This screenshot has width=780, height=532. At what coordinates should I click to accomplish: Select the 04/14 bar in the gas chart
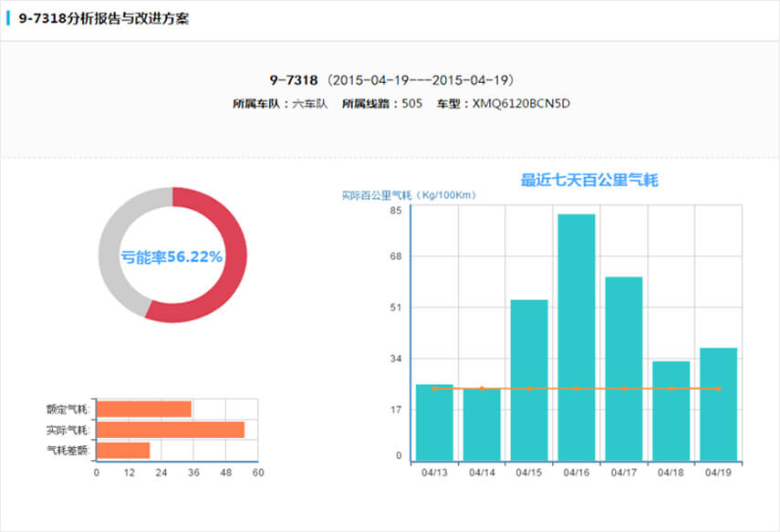(x=482, y=424)
